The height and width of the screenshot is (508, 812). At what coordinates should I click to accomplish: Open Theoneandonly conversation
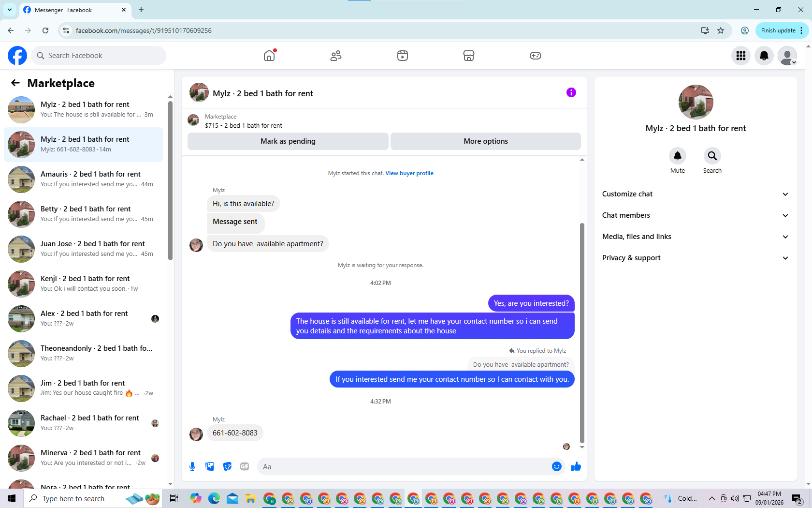84,354
